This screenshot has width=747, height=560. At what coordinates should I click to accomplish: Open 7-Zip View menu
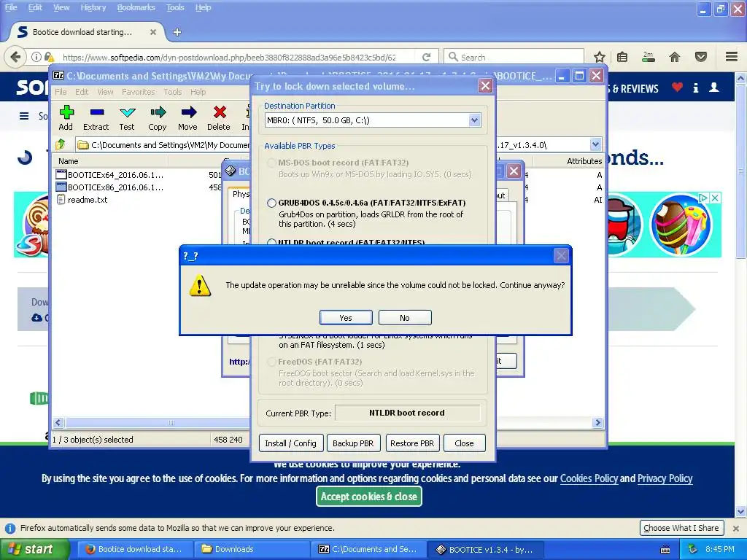point(105,92)
